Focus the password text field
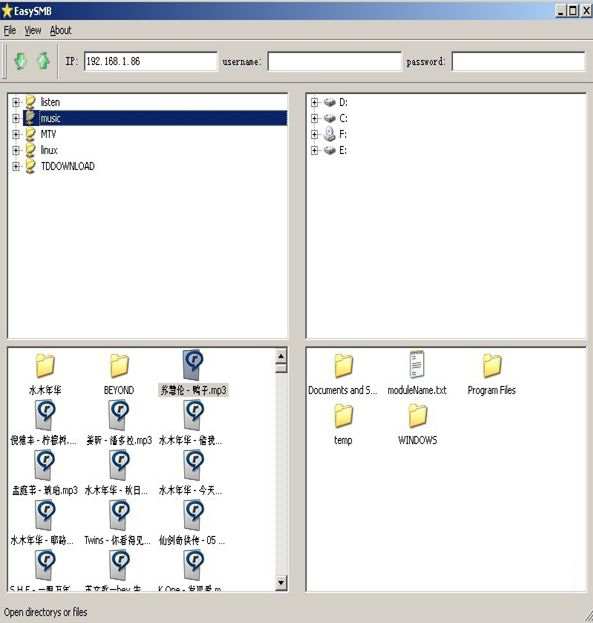Image resolution: width=593 pixels, height=623 pixels. 518,61
